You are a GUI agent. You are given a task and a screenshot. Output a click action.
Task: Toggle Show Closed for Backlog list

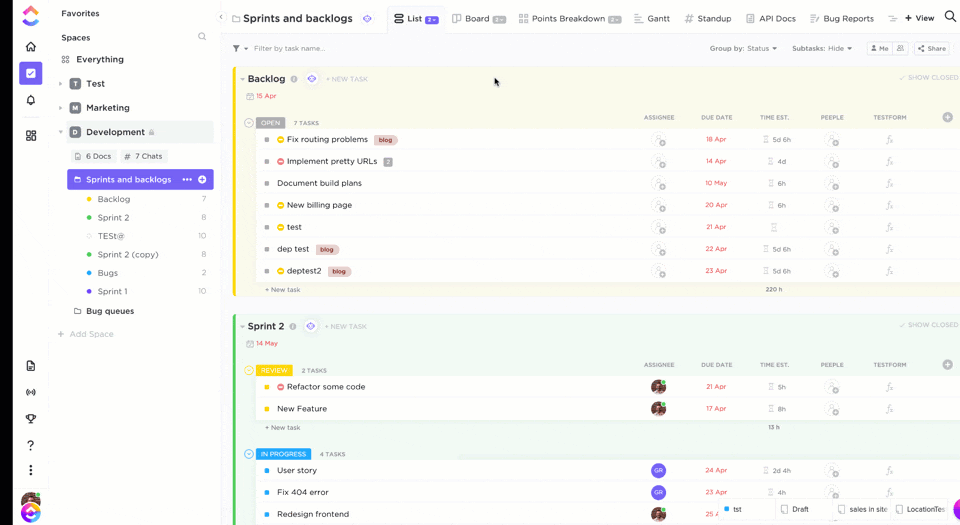928,78
